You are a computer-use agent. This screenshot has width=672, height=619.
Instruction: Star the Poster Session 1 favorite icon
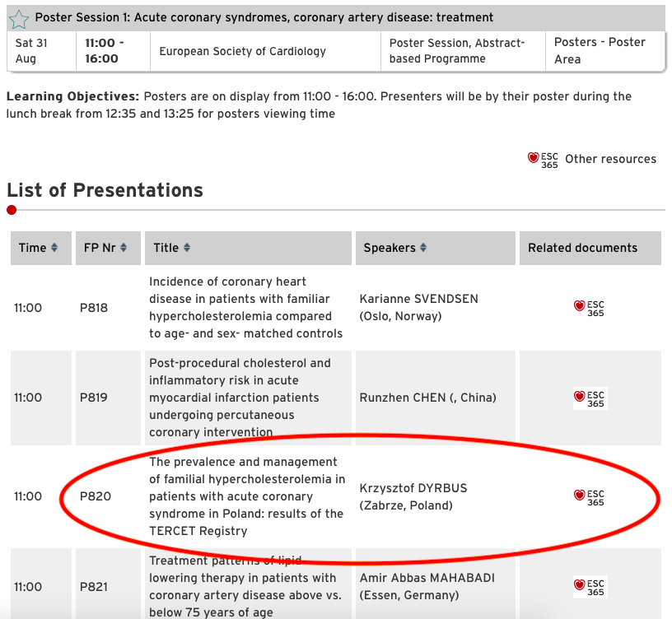(18, 19)
